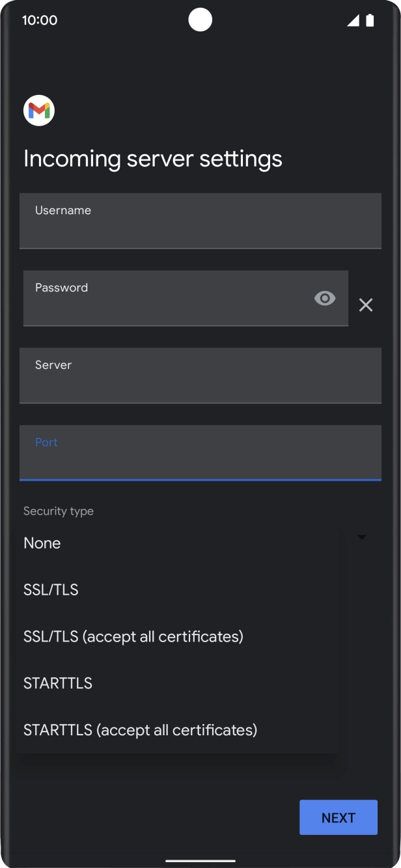This screenshot has width=401, height=868.
Task: Pick SSL/TLS (accept all certificates)
Action: tap(133, 636)
